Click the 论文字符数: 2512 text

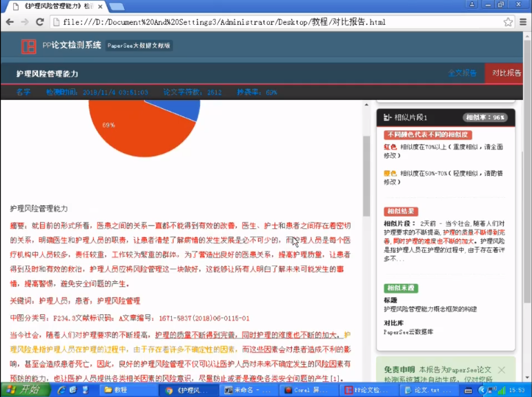(x=193, y=92)
